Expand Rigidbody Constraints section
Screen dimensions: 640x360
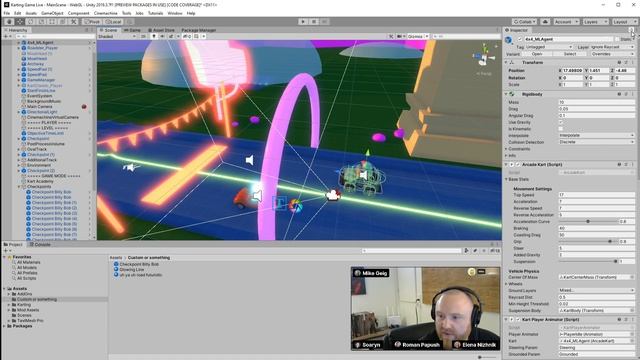click(506, 149)
